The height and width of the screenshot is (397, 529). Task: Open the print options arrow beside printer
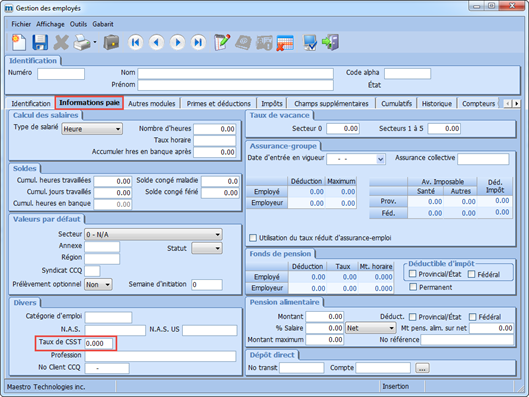point(95,42)
